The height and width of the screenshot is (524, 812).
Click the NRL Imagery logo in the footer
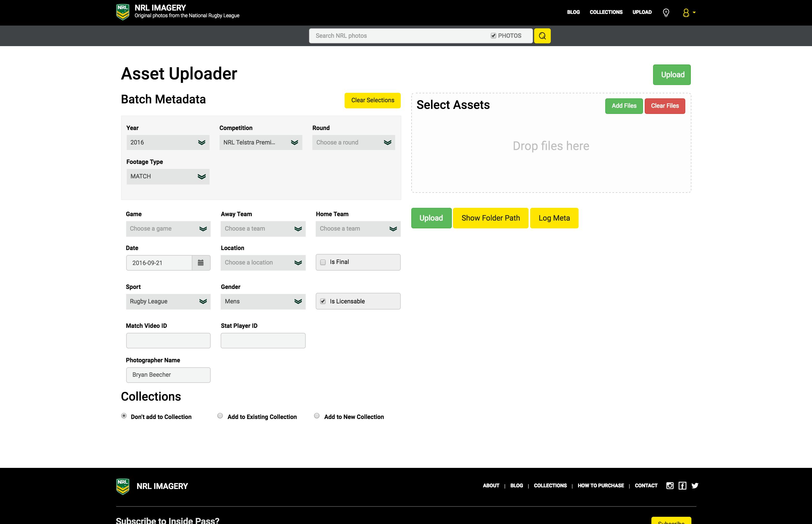[x=123, y=486]
